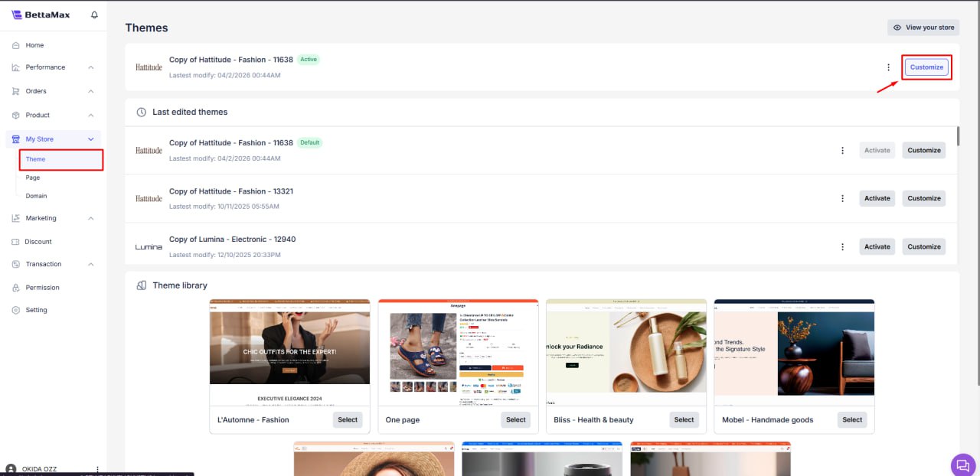
Task: Expand the Marketing menu chevron
Action: click(x=91, y=218)
